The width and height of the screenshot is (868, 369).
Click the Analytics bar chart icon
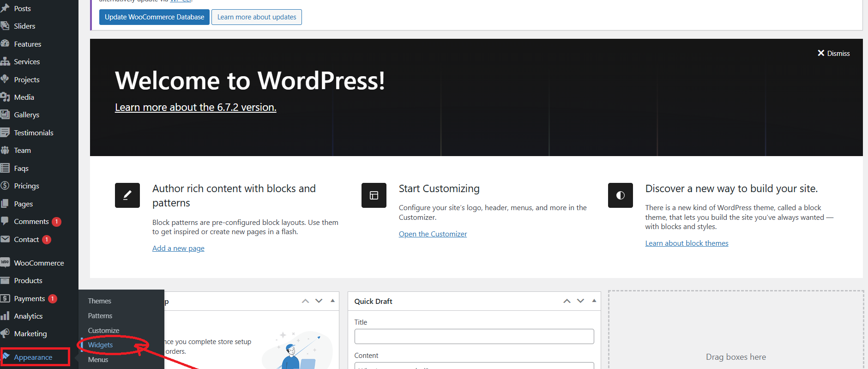coord(5,316)
